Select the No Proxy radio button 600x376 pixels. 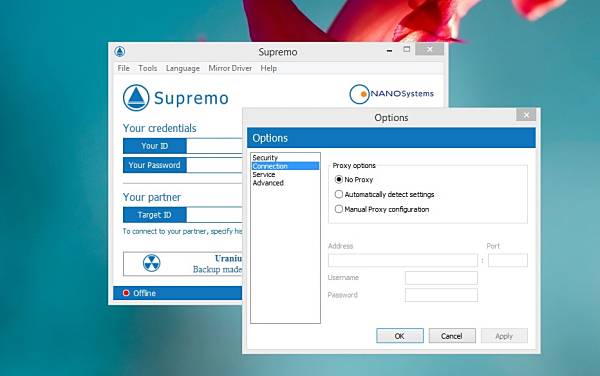[339, 179]
